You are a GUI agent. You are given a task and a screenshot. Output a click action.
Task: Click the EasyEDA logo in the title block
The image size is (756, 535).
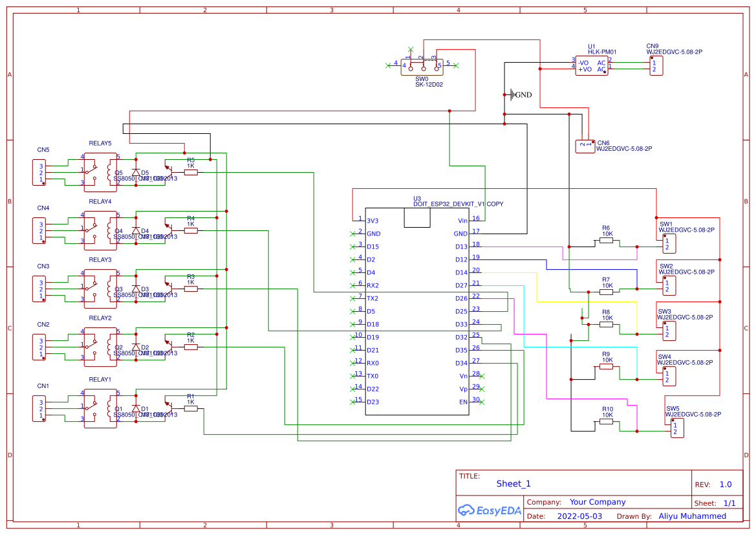(x=489, y=510)
